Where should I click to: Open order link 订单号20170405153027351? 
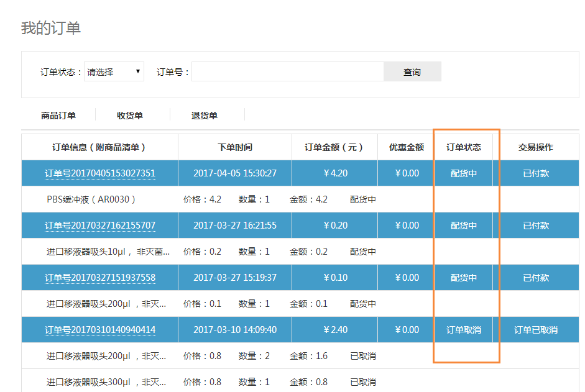click(100, 173)
